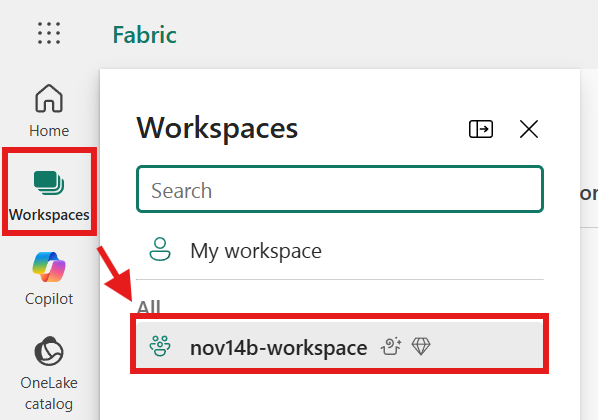
Task: Select My workspace
Action: [340, 251]
